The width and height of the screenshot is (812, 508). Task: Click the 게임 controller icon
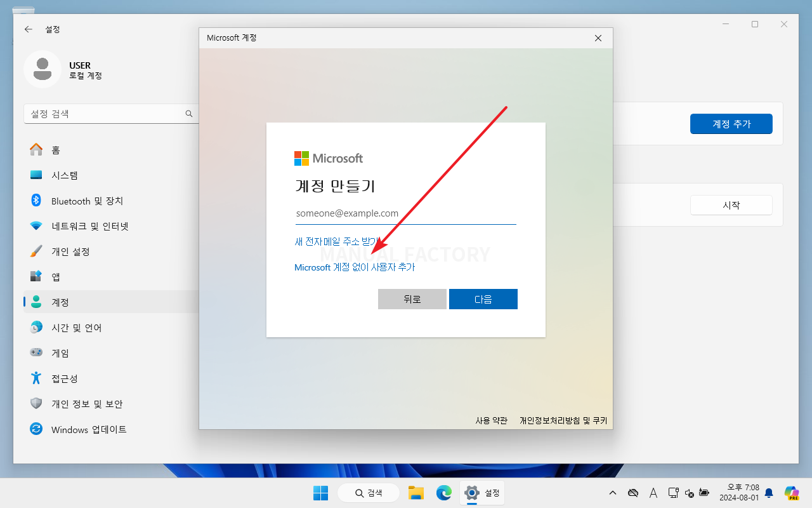[36, 352]
